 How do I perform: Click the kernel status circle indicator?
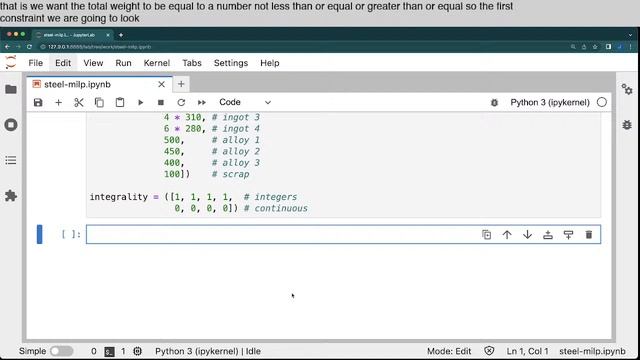[x=602, y=102]
